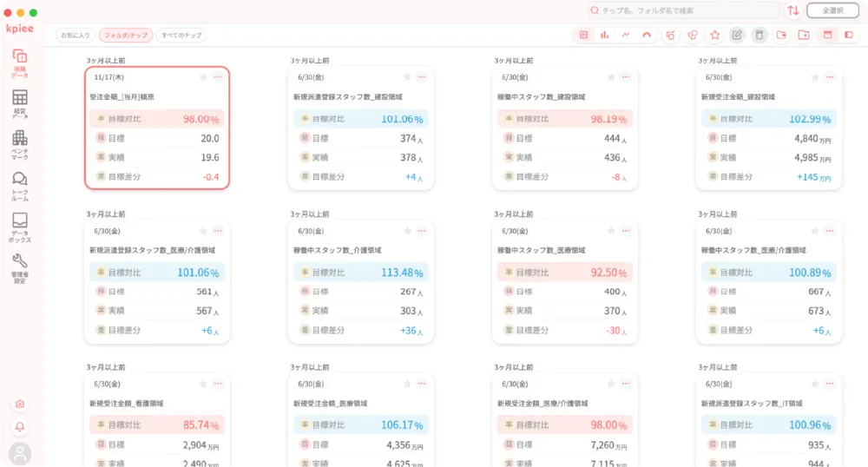Open トークルーム chat in the sidebar

20,186
